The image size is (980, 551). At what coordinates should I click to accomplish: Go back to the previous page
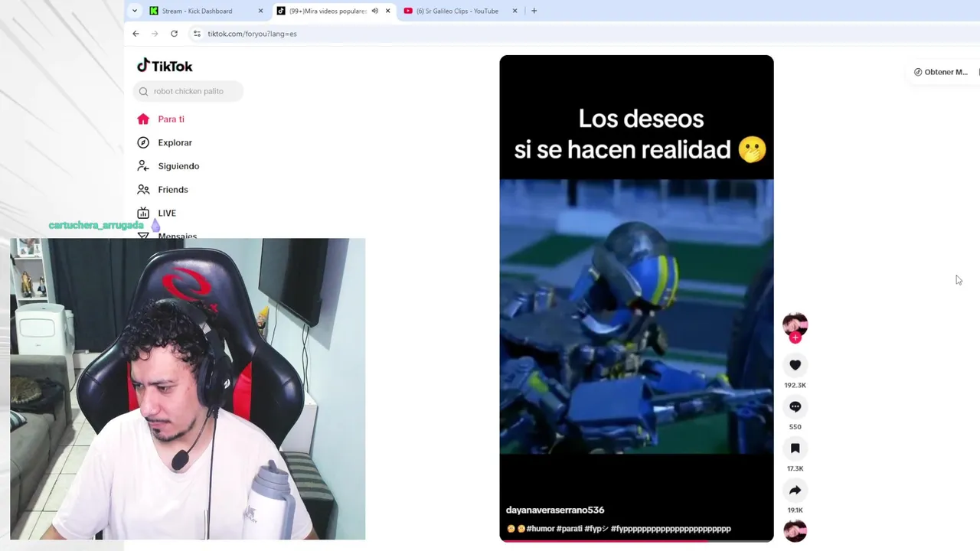tap(136, 34)
